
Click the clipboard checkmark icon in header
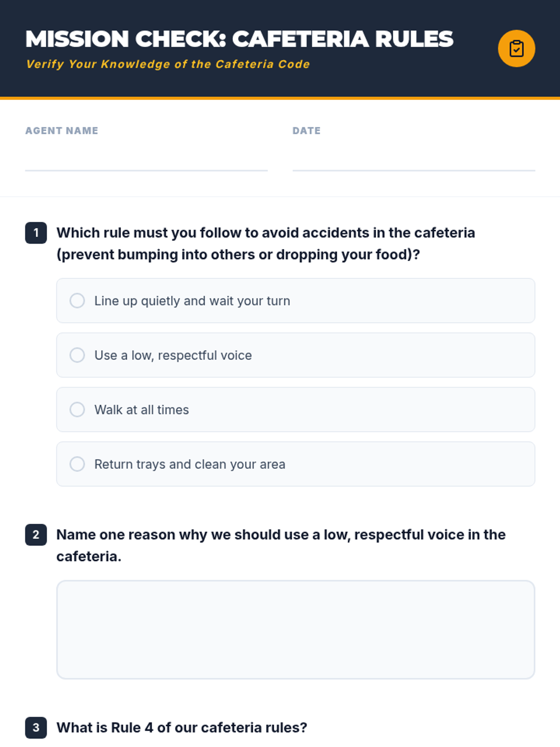point(516,49)
